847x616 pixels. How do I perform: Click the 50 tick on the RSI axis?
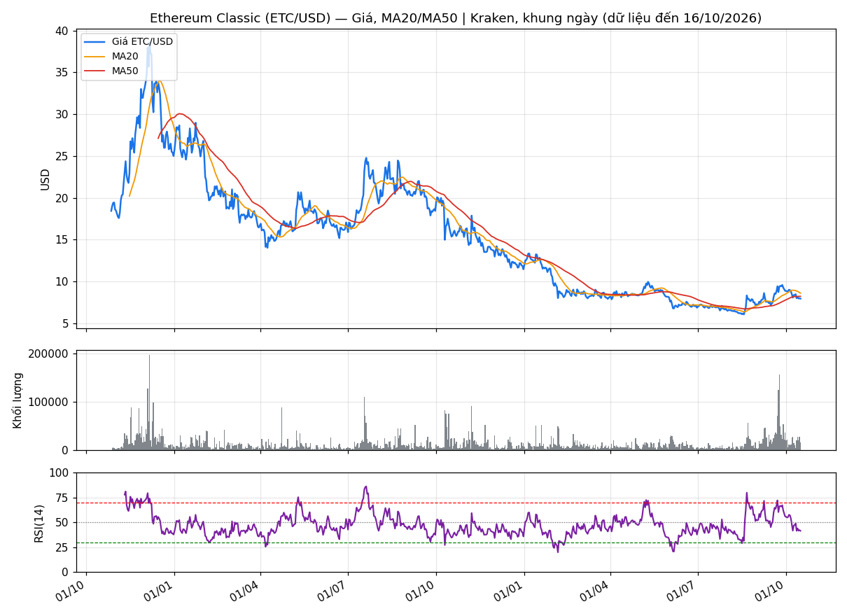[62, 523]
